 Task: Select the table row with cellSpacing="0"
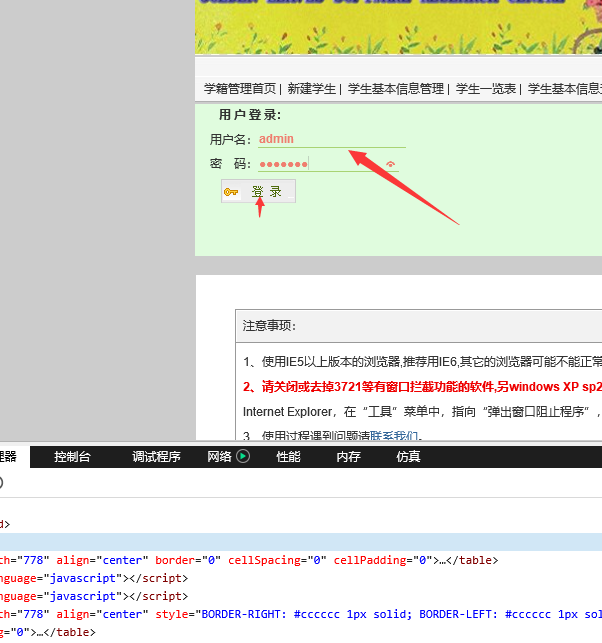click(x=301, y=560)
